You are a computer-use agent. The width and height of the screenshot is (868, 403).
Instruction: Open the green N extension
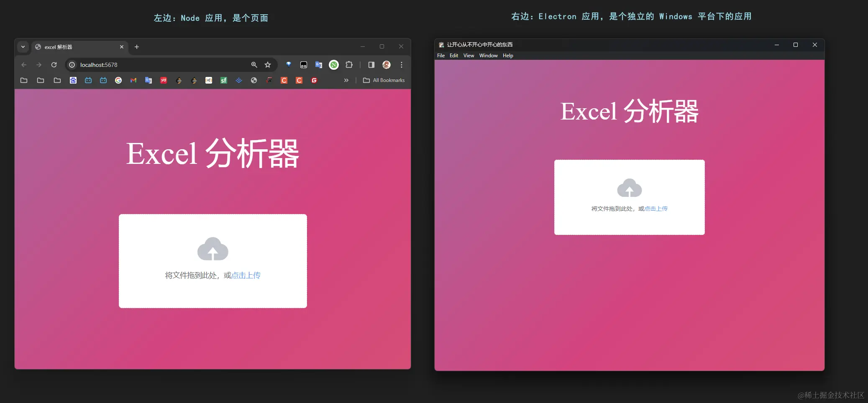click(x=334, y=65)
